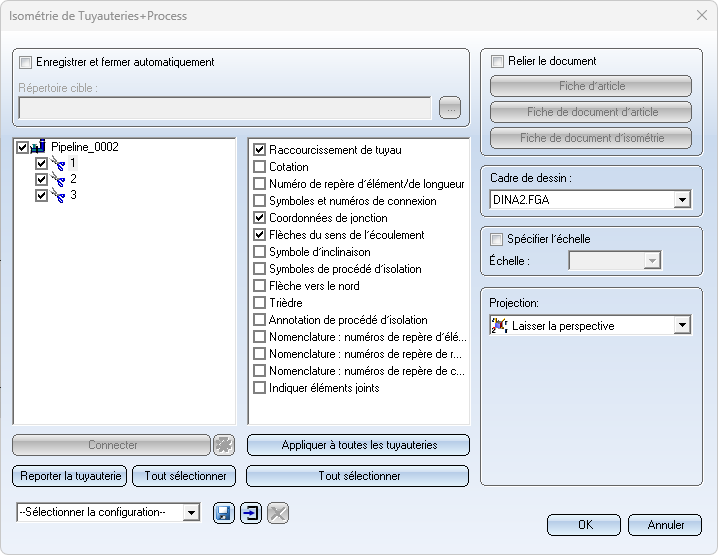Enable Flèche vers le nord
Viewport: 718px width, 555px height.
point(260,285)
